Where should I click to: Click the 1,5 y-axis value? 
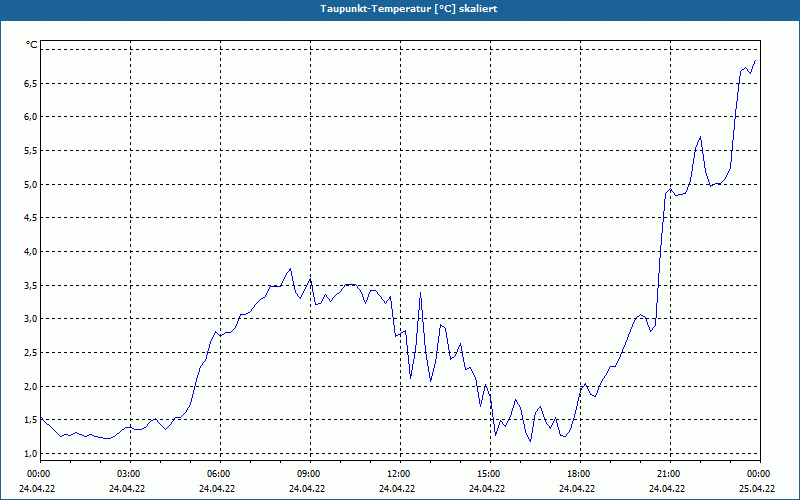click(x=31, y=420)
